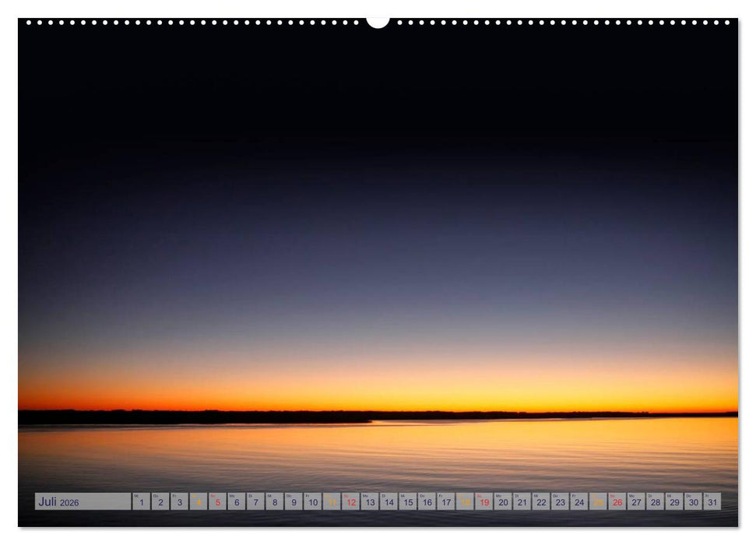The image size is (756, 545).
Task: Click the orange Saturday 4 cell
Action: 199,501
